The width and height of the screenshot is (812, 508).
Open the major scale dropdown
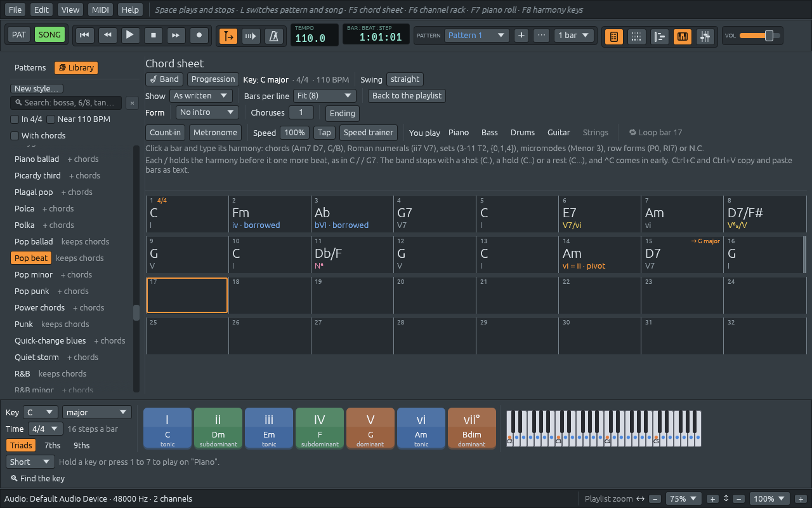pyautogui.click(x=97, y=412)
